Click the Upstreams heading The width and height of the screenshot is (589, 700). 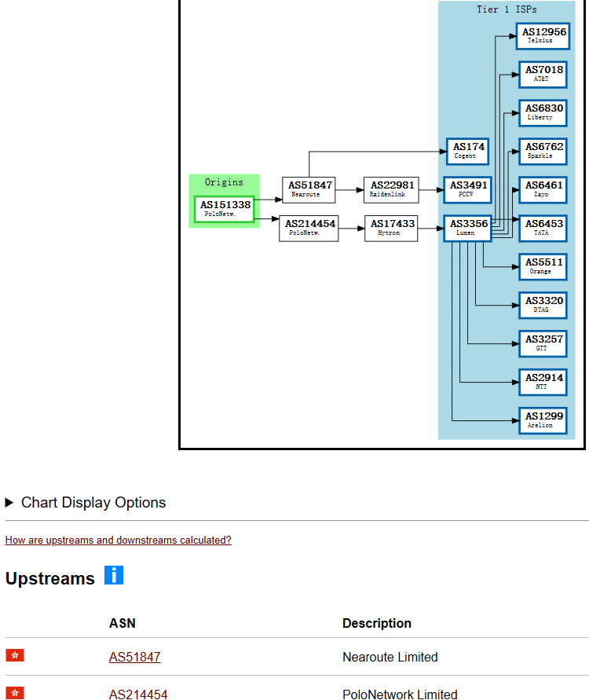tap(50, 578)
